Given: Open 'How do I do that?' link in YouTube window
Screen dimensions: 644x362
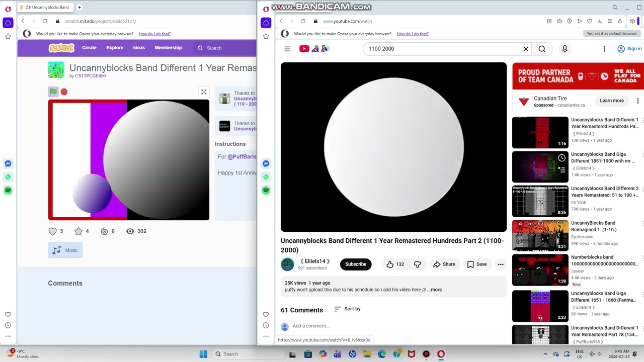Looking at the screenshot, I should click(413, 34).
